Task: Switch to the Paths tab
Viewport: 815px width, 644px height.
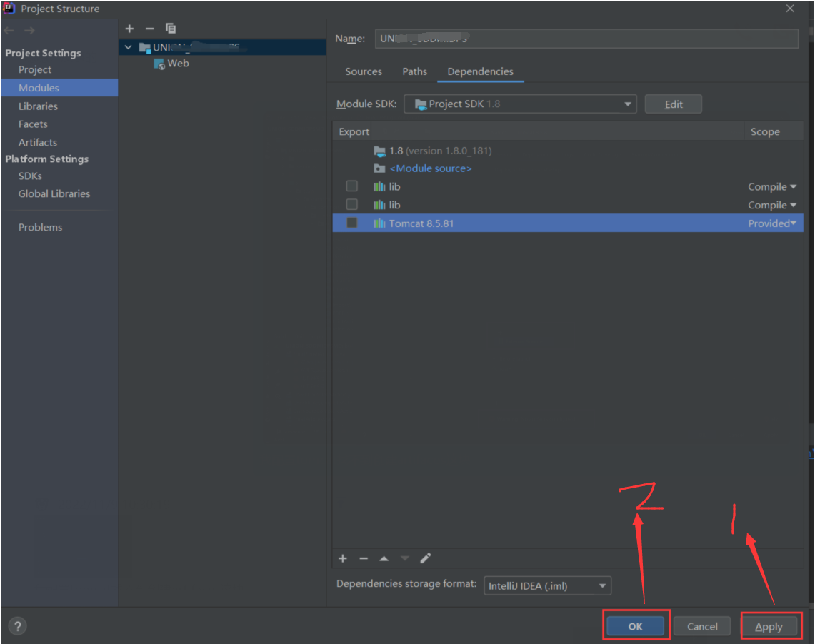Action: [414, 71]
